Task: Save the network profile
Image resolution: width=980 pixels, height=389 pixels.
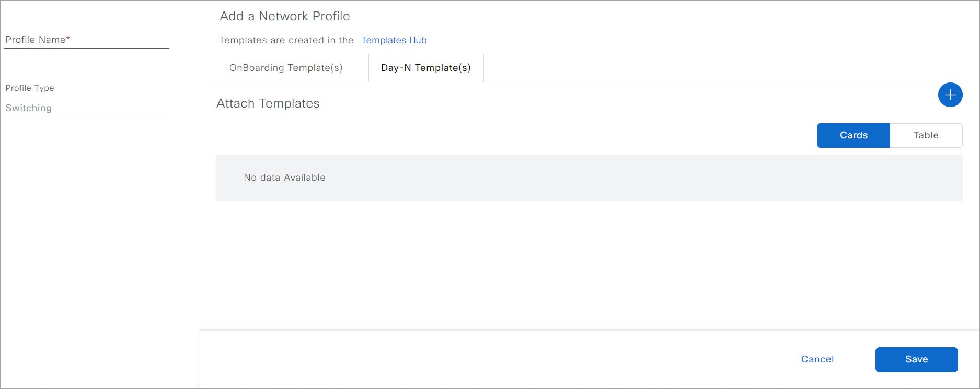Action: point(916,359)
